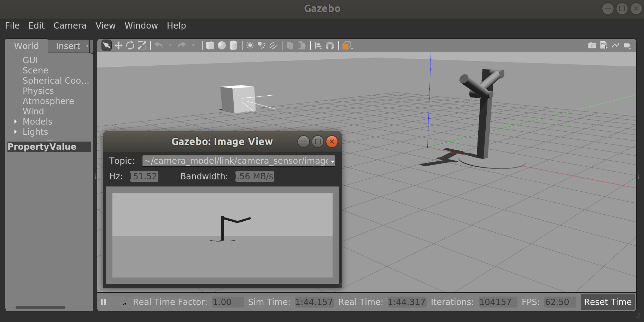Expand the Lights tree item
This screenshot has width=644, height=322.
click(x=16, y=132)
